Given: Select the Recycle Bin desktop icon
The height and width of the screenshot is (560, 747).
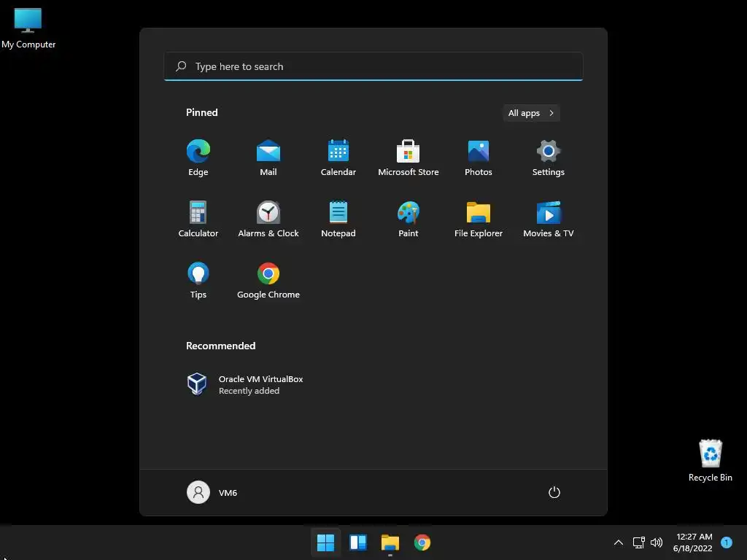Looking at the screenshot, I should click(x=711, y=461).
